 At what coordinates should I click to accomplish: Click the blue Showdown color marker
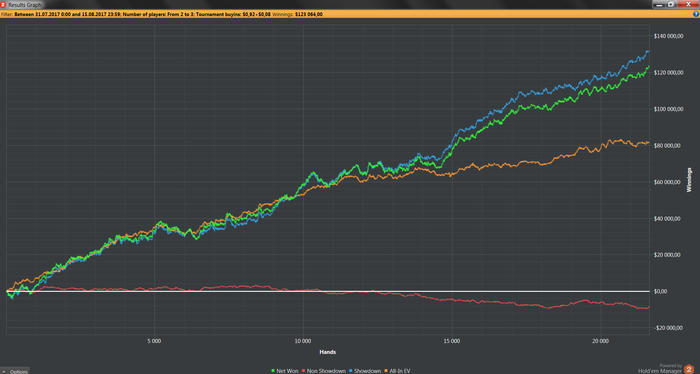tap(351, 371)
